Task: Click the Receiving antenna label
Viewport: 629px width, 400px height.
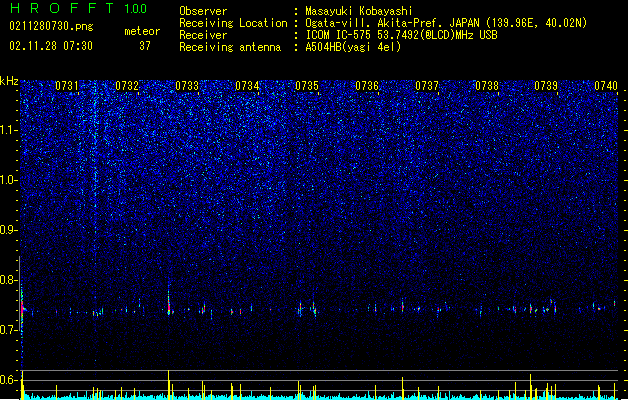Action: (x=230, y=47)
